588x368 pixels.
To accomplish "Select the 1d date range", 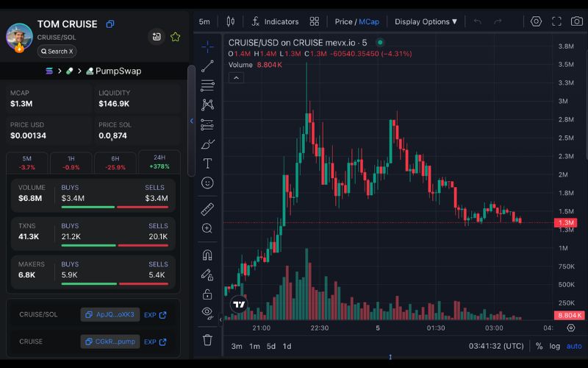I will (x=287, y=346).
